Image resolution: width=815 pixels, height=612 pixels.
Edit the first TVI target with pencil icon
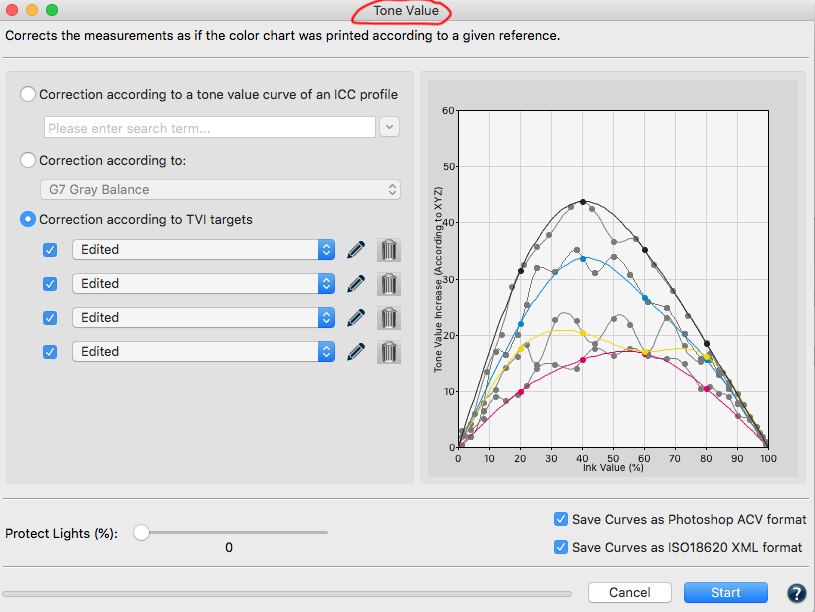click(x=356, y=250)
